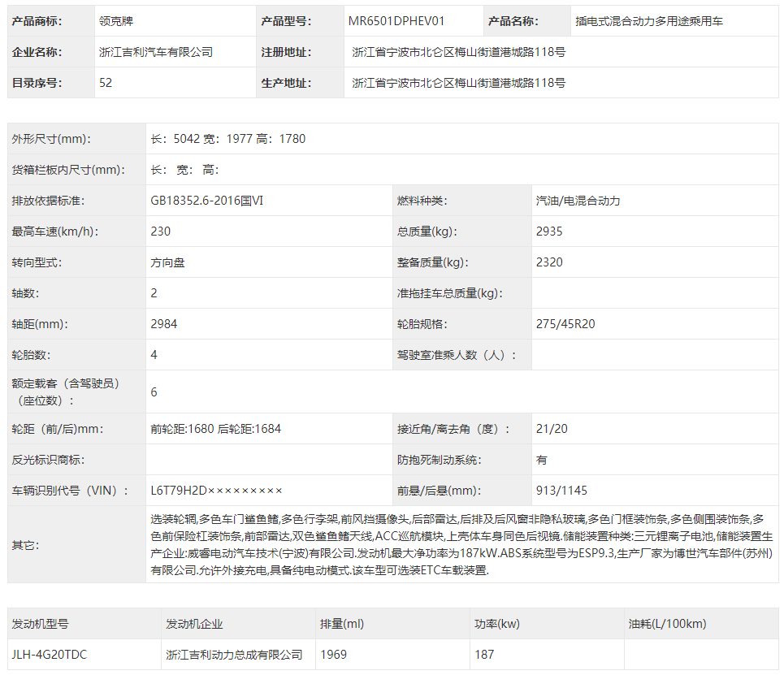Click the 产品名称 label
Screen dimensions: 784x675
tap(513, 21)
